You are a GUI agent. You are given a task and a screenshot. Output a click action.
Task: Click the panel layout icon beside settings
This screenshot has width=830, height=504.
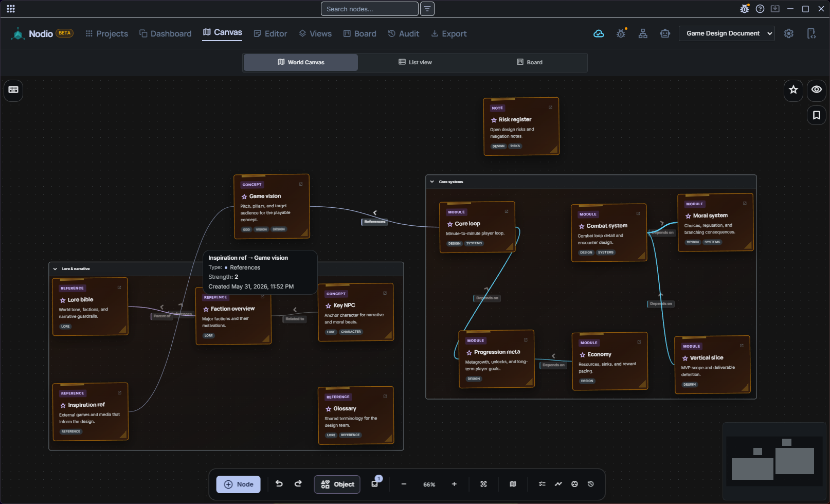click(x=811, y=33)
